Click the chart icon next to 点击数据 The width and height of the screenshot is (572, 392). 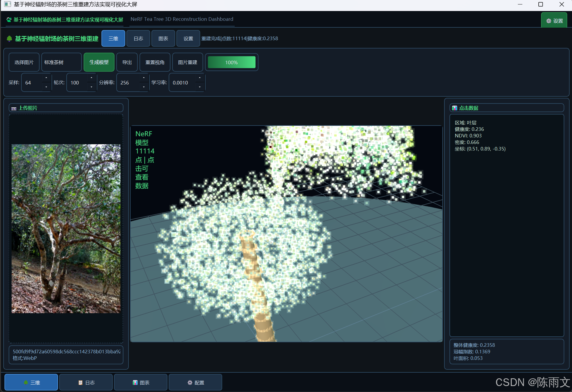(455, 108)
